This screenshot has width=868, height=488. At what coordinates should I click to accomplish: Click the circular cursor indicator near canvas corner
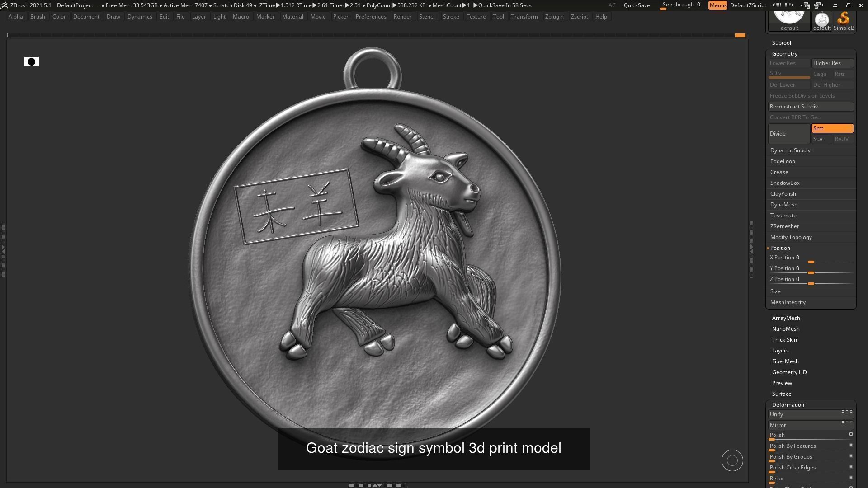point(732,460)
